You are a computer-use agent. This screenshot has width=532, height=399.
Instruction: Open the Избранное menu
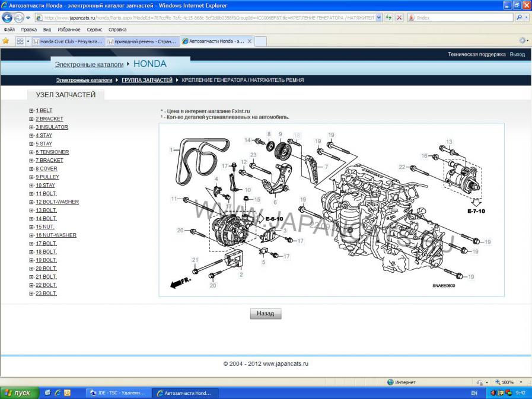pos(69,30)
